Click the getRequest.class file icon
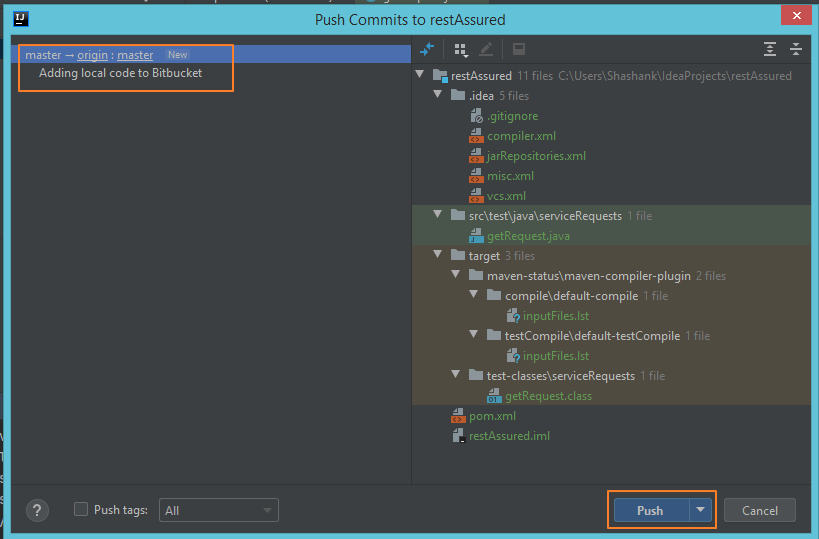Image resolution: width=819 pixels, height=539 pixels. (x=494, y=396)
